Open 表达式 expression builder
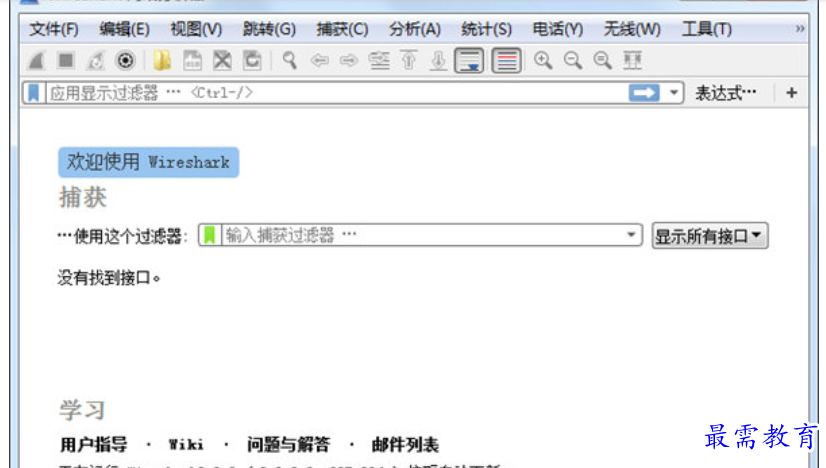This screenshot has width=826, height=468. (725, 93)
